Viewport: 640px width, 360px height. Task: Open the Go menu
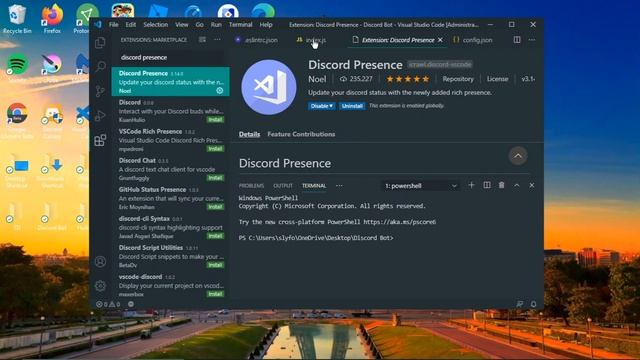click(199, 24)
